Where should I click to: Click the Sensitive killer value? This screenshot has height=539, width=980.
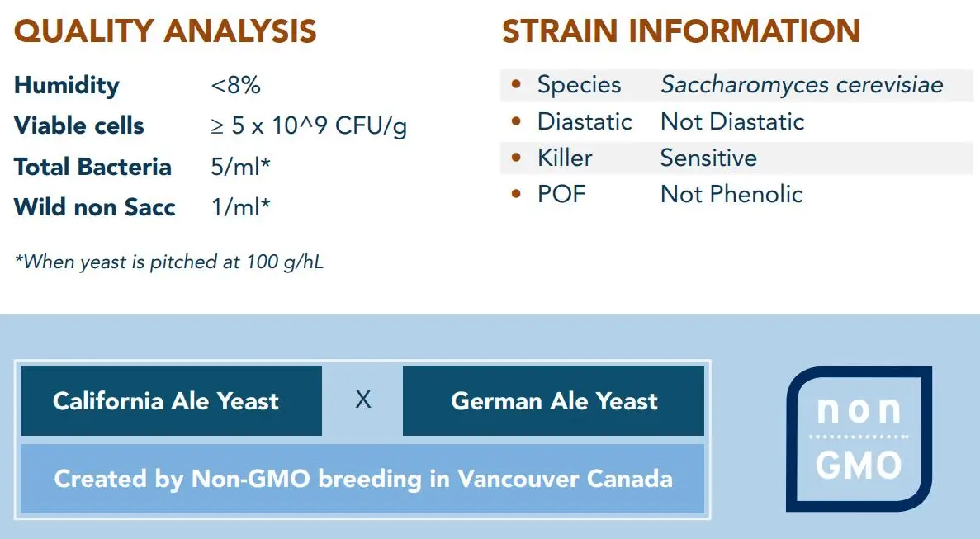(x=708, y=158)
